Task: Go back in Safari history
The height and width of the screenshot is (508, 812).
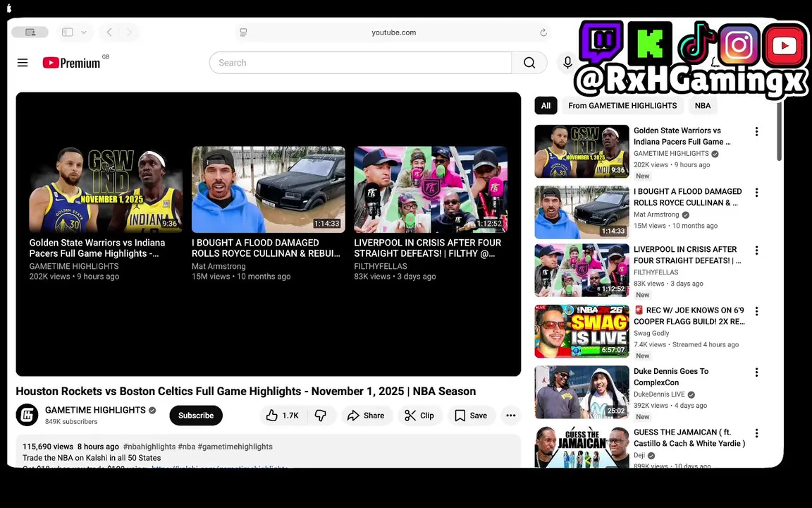Action: click(x=109, y=32)
